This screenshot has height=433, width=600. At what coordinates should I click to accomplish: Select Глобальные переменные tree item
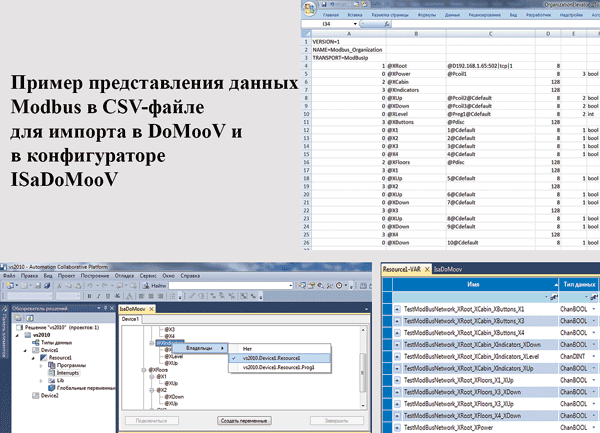[x=82, y=388]
